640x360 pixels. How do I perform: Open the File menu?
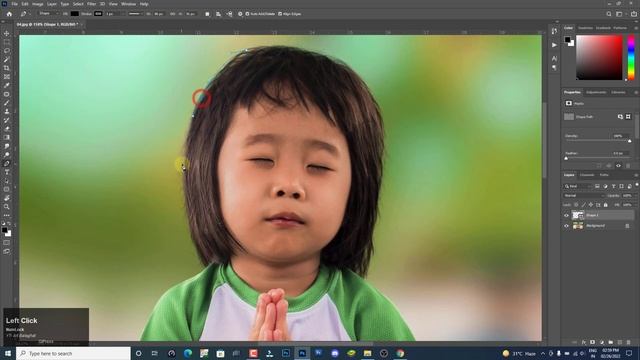point(14,4)
